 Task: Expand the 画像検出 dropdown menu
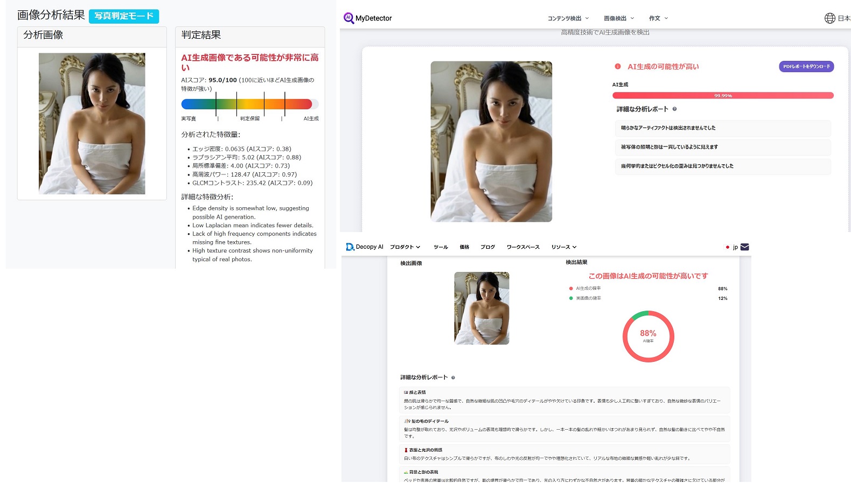coord(619,18)
